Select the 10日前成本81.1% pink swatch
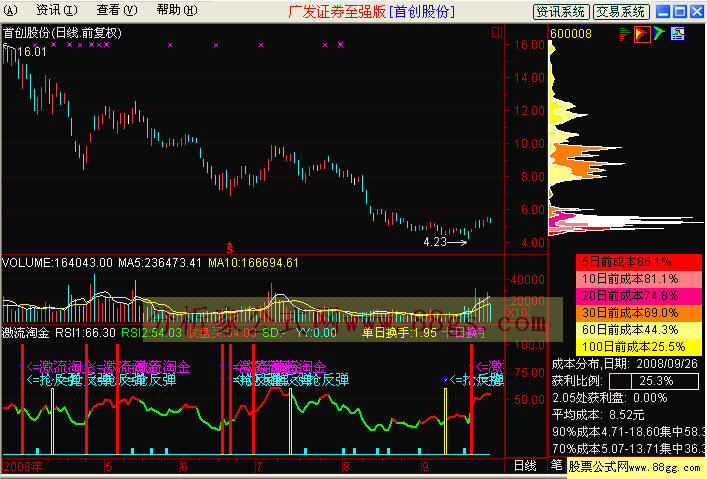Screen dimensions: 707x479 tap(639, 279)
